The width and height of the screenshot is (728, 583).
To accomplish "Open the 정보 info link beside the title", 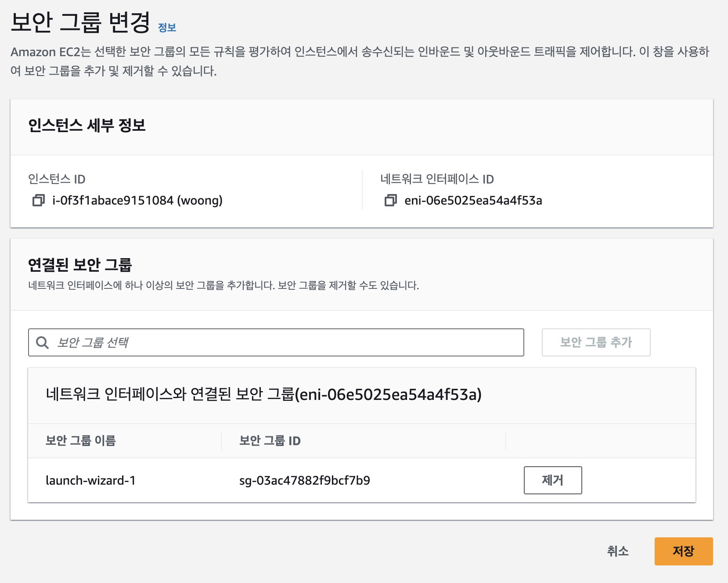I will coord(167,28).
